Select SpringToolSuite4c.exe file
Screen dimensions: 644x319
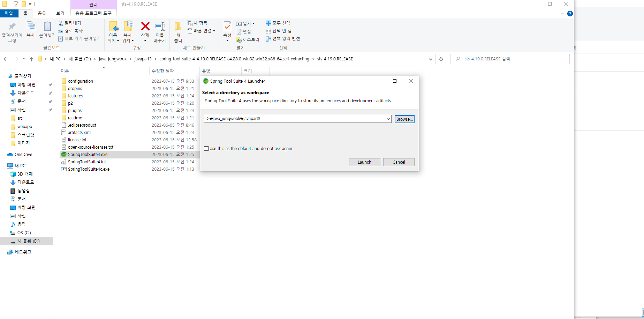coord(89,169)
